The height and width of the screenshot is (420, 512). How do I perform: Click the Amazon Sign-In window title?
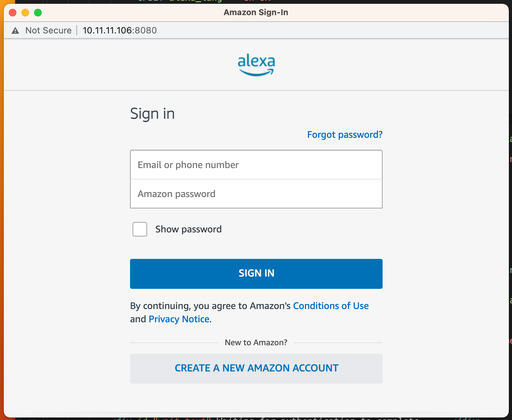(256, 13)
